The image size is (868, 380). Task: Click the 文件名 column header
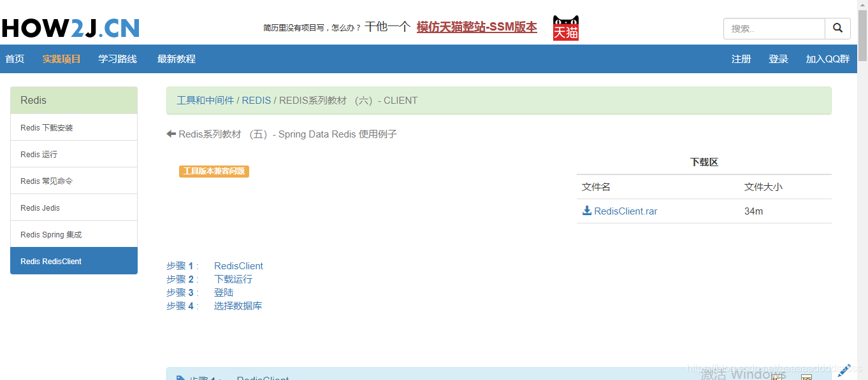[596, 186]
